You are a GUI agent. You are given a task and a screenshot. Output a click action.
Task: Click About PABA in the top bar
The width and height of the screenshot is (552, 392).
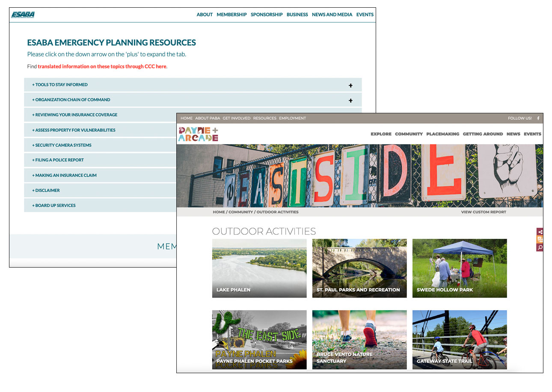[208, 118]
